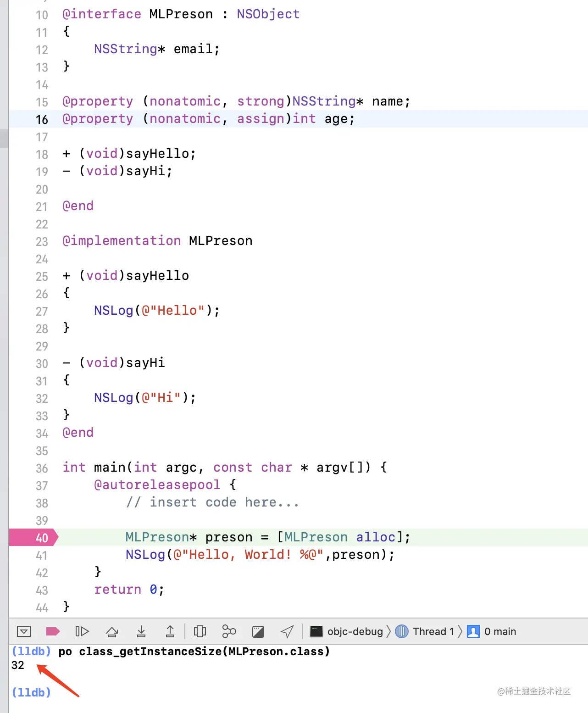Open the Debug Memory Graph tool
Viewport: 588px width, 713px height.
229,631
